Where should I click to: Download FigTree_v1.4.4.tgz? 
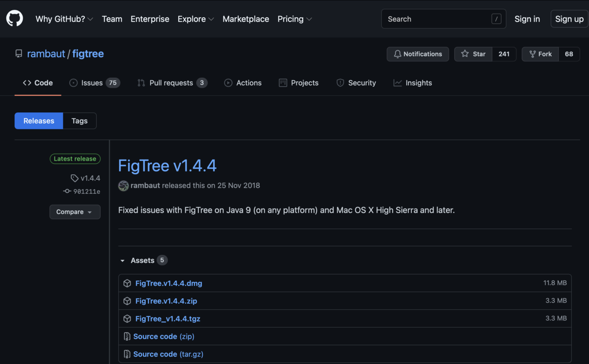(168, 318)
